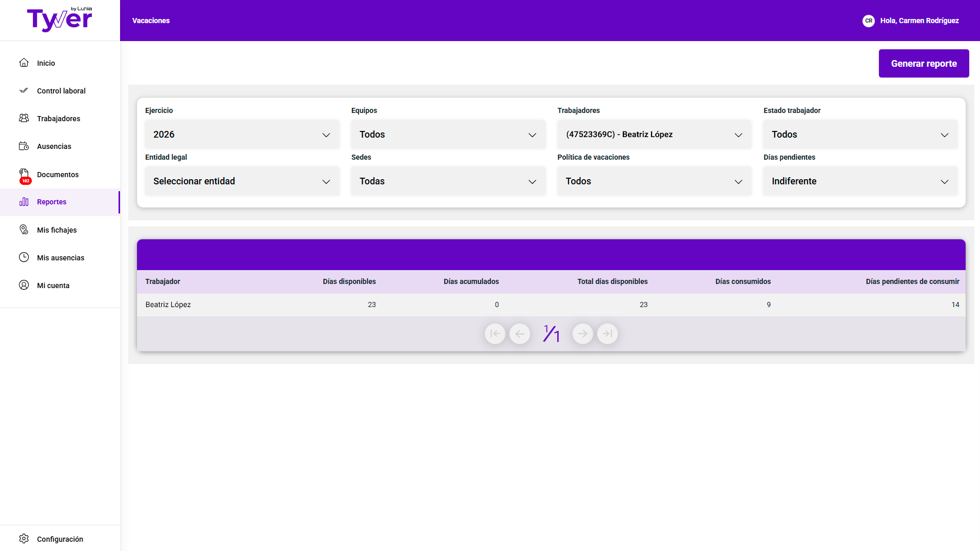Go to next page arrow

point(582,334)
